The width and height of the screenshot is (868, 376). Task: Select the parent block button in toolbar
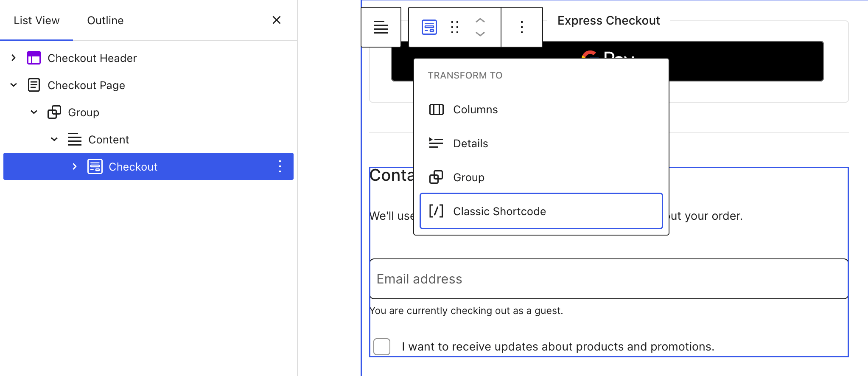tap(381, 27)
